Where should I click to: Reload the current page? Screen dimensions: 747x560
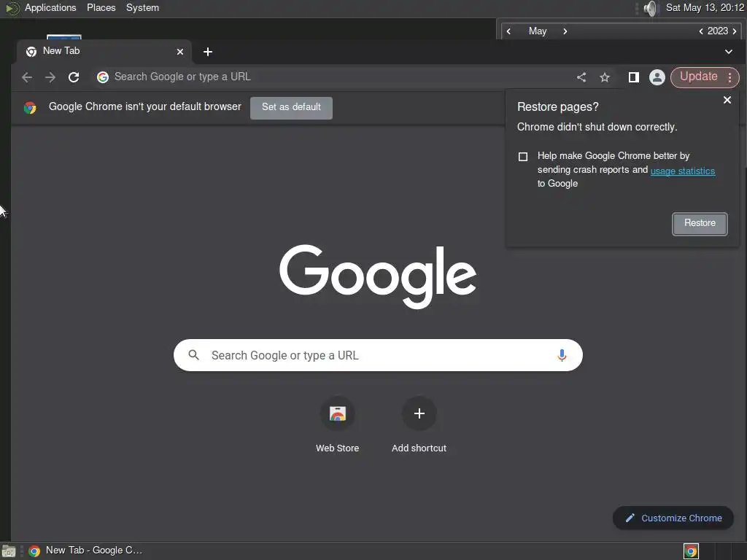coord(74,77)
